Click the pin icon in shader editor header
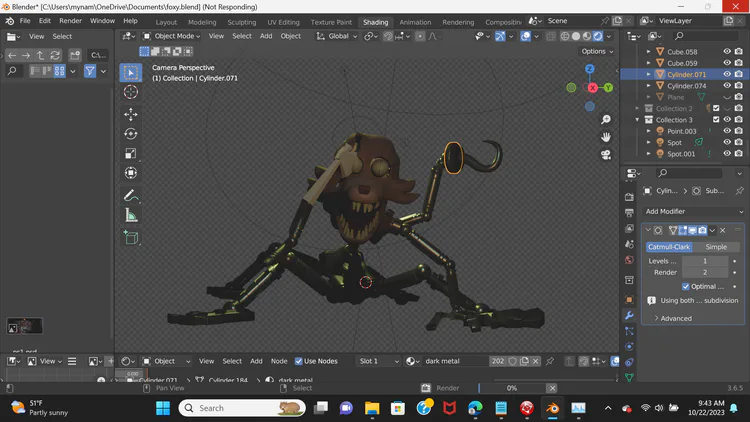 coord(550,361)
